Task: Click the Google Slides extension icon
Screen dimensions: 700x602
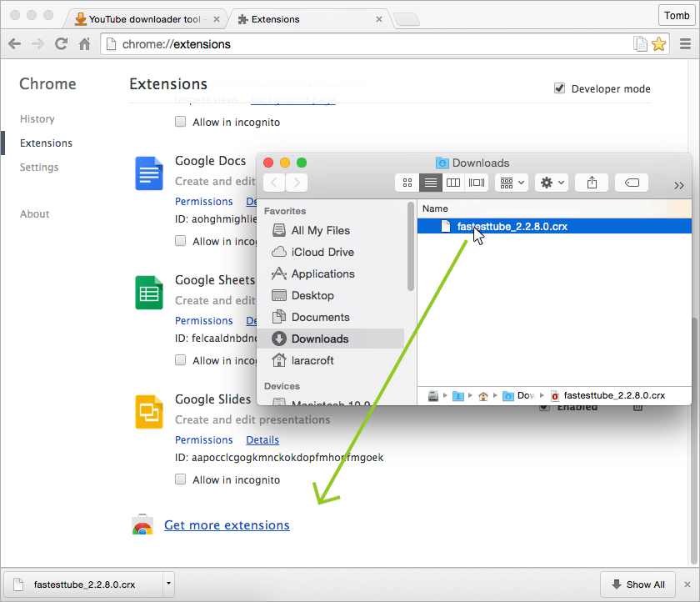Action: 149,412
